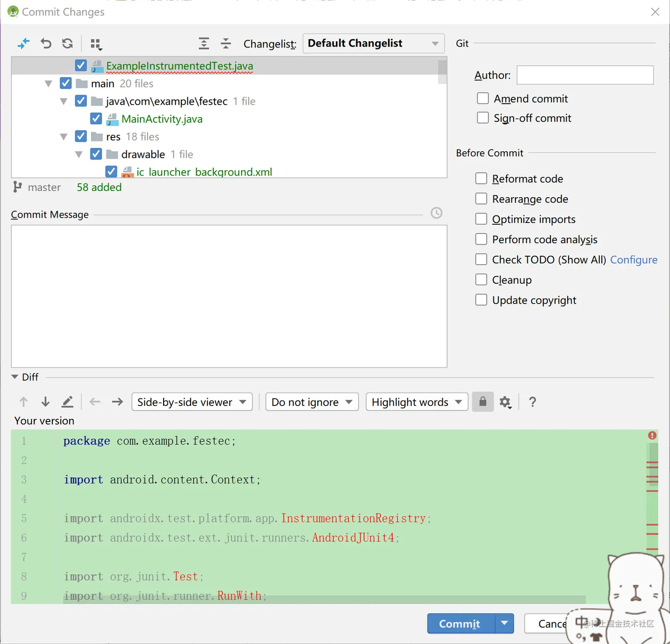Open commit message history clock icon
This screenshot has width=670, height=644.
coord(436,213)
